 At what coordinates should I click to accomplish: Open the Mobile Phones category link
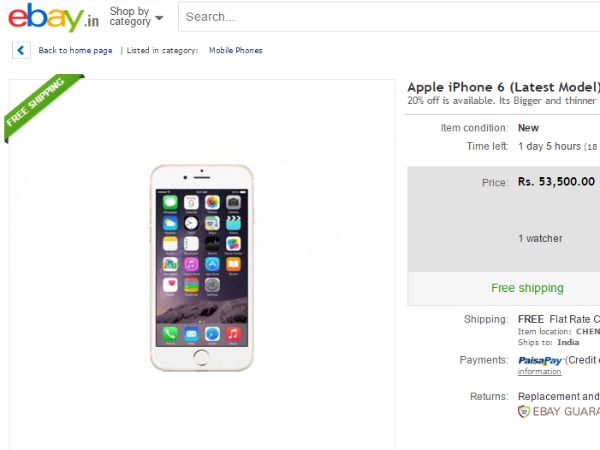pyautogui.click(x=235, y=51)
